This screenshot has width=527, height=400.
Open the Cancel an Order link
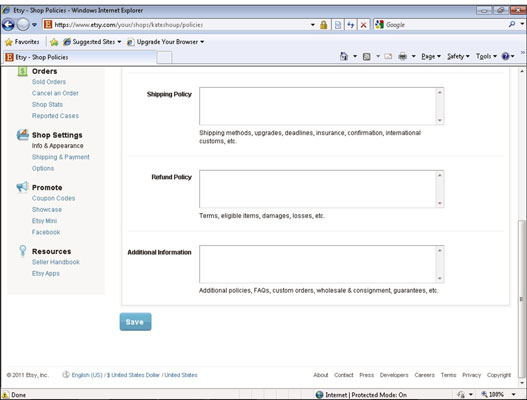[55, 93]
